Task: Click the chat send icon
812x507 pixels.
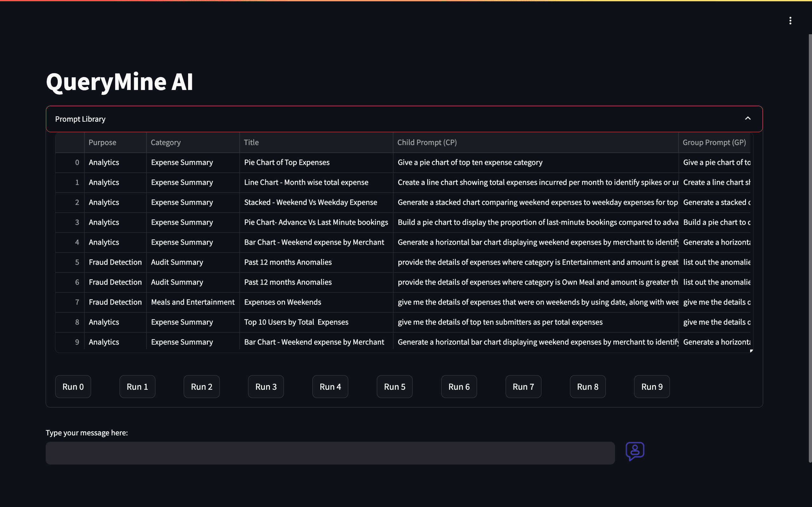Action: [x=634, y=451]
